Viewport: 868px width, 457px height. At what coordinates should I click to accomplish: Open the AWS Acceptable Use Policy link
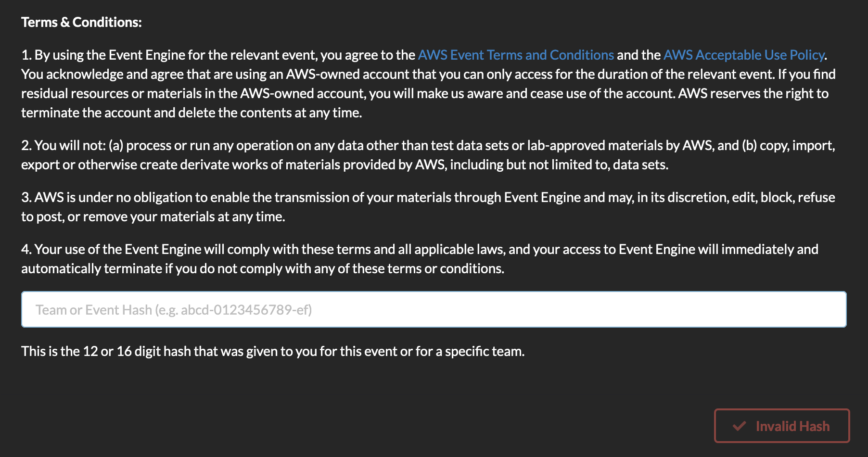click(744, 55)
